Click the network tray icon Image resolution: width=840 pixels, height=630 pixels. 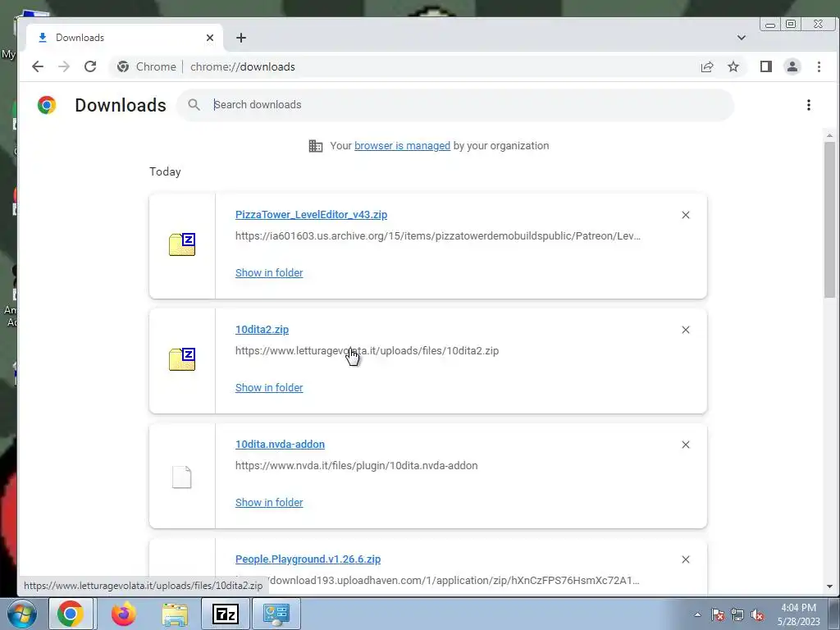click(737, 614)
